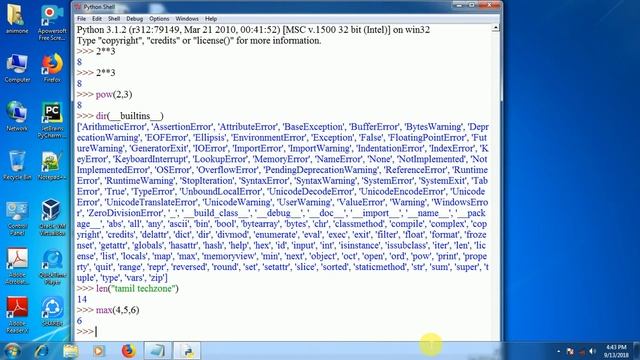Select the Notepad++ desktop shortcut

[52, 165]
